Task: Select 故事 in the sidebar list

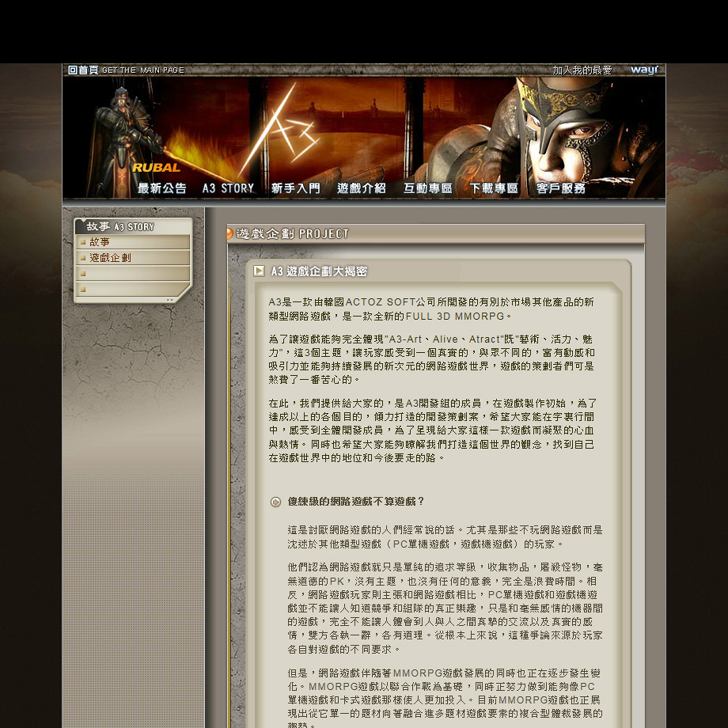Action: point(100,242)
